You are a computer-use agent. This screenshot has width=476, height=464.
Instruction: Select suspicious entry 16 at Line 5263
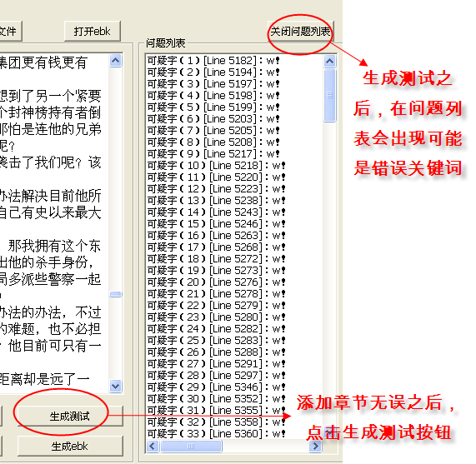click(x=217, y=236)
